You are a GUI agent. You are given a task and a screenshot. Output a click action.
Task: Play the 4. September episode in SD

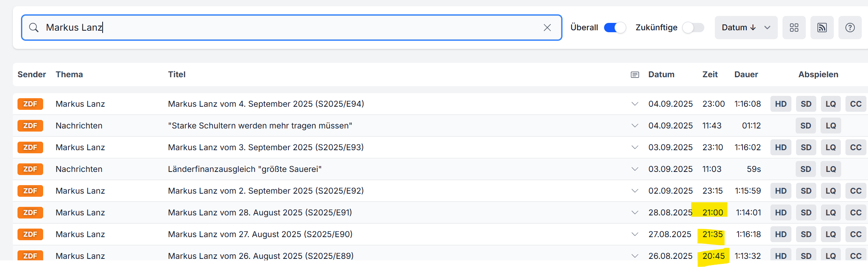pos(806,104)
